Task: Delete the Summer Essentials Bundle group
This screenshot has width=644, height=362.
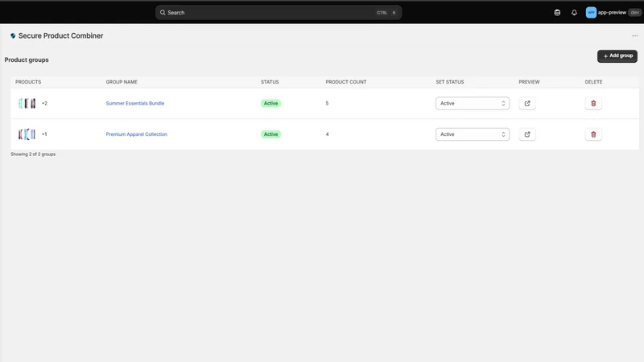Action: (x=593, y=104)
